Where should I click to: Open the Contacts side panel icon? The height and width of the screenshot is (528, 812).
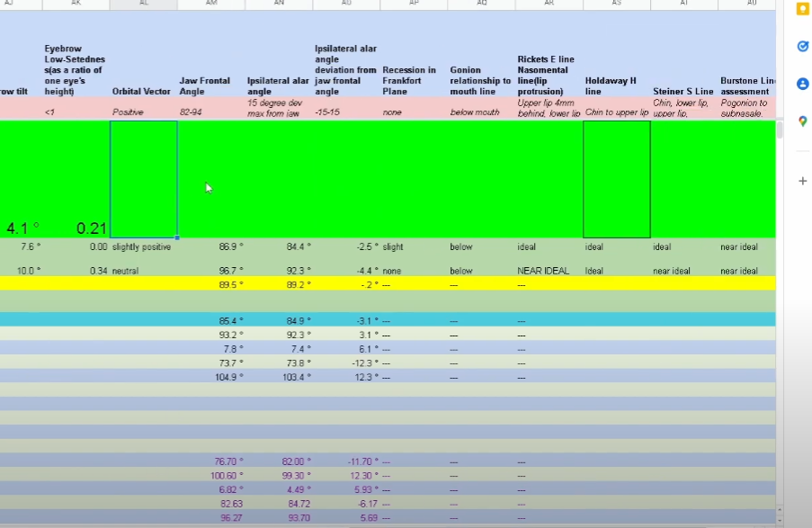pyautogui.click(x=802, y=84)
